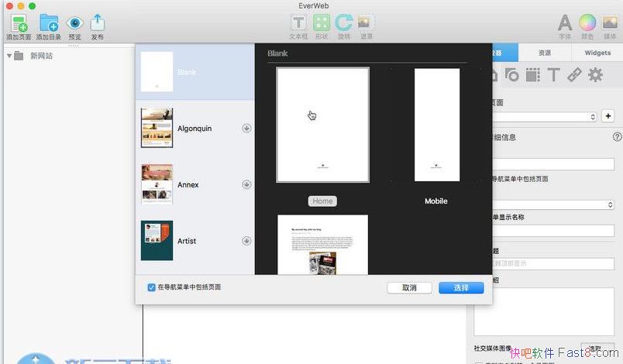Screen dimensions: 623x364
Task: Open the Shape Options inspector icon
Action: (511, 74)
